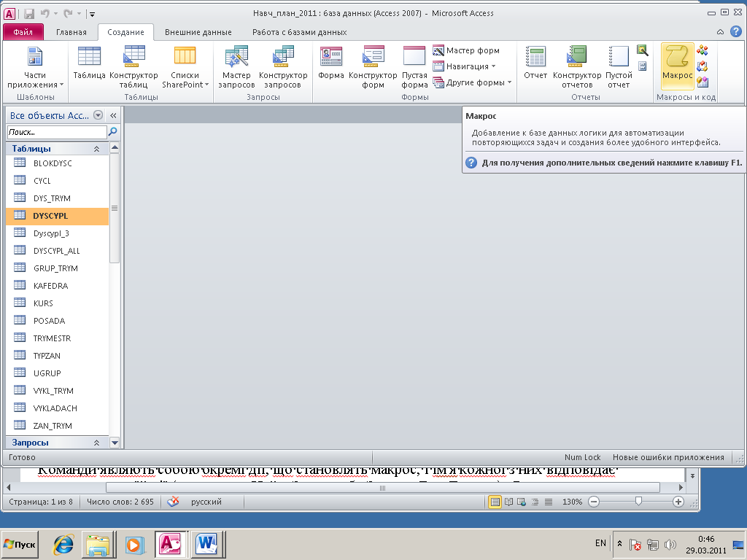Image resolution: width=747 pixels, height=560 pixels.
Task: Click русский language in Word status bar
Action: point(206,502)
